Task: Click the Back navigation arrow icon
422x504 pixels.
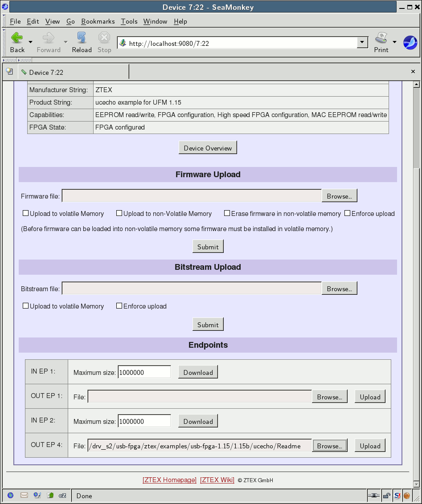Action: click(17, 38)
